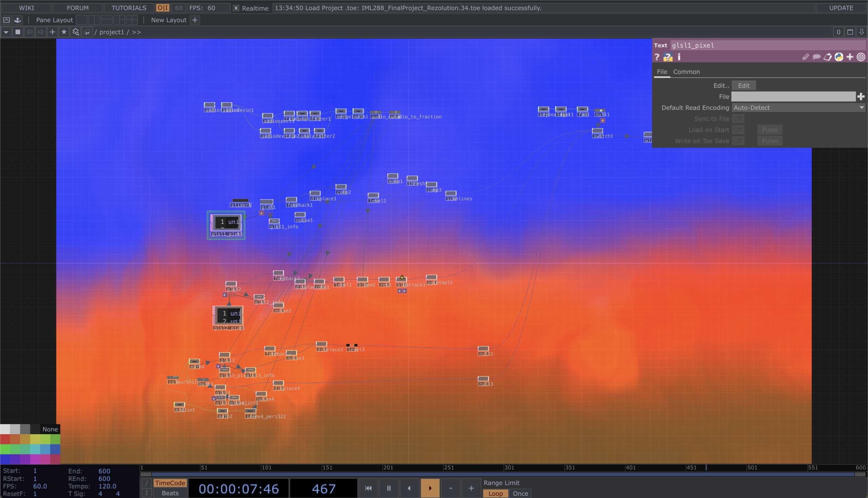868x498 pixels.
Task: Expand the pane options down-arrow menu
Action: coord(6,32)
